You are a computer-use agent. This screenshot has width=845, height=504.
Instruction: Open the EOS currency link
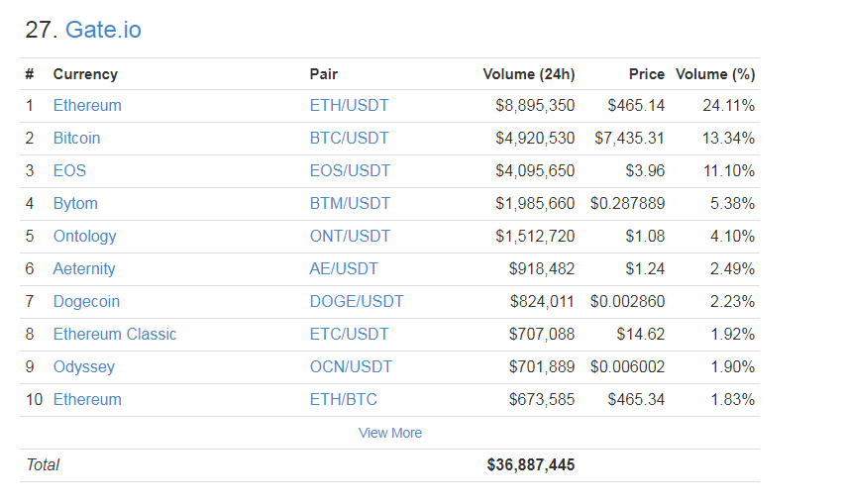pyautogui.click(x=69, y=170)
